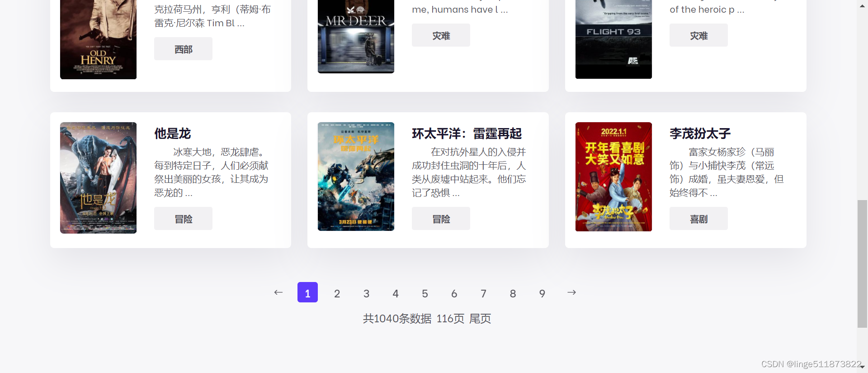Click the 灾难 tag on Flight 93 card
This screenshot has width=868, height=373.
[698, 35]
